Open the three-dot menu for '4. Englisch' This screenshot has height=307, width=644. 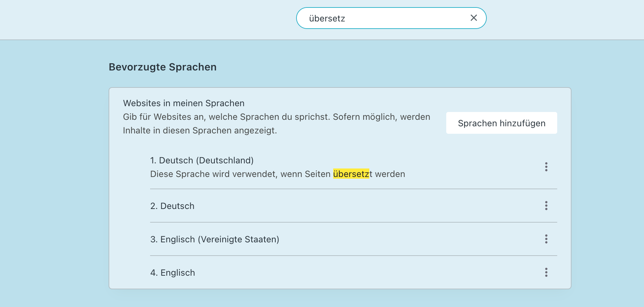(546, 272)
